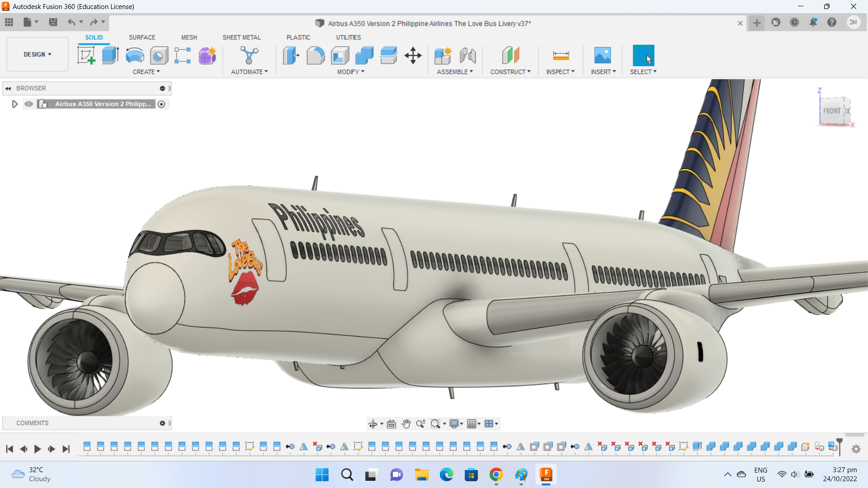
Task: Select the Combine tool
Action: click(x=364, y=56)
